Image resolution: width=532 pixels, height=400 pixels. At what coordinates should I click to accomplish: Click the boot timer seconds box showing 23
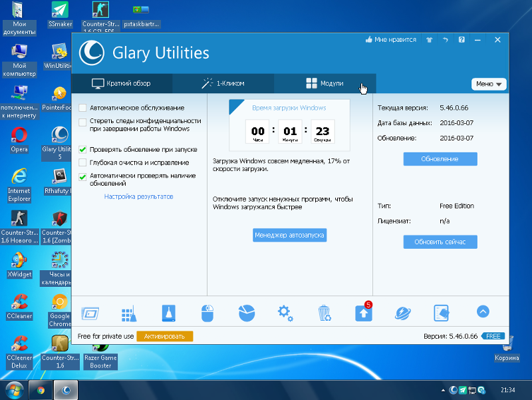click(323, 131)
